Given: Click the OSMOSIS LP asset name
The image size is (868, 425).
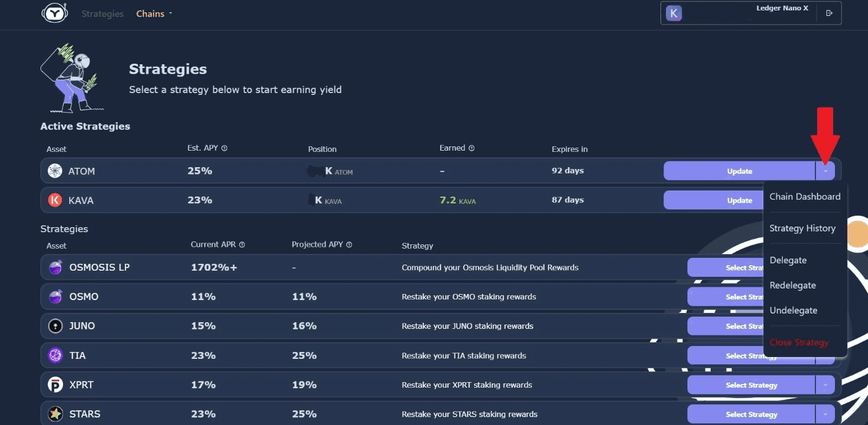Looking at the screenshot, I should [x=99, y=268].
